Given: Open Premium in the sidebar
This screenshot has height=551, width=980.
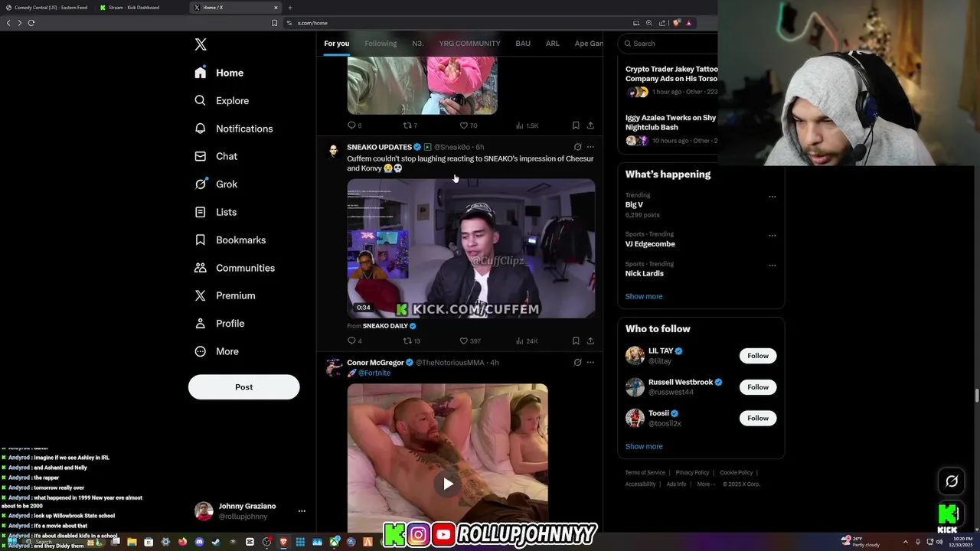Looking at the screenshot, I should [224, 295].
